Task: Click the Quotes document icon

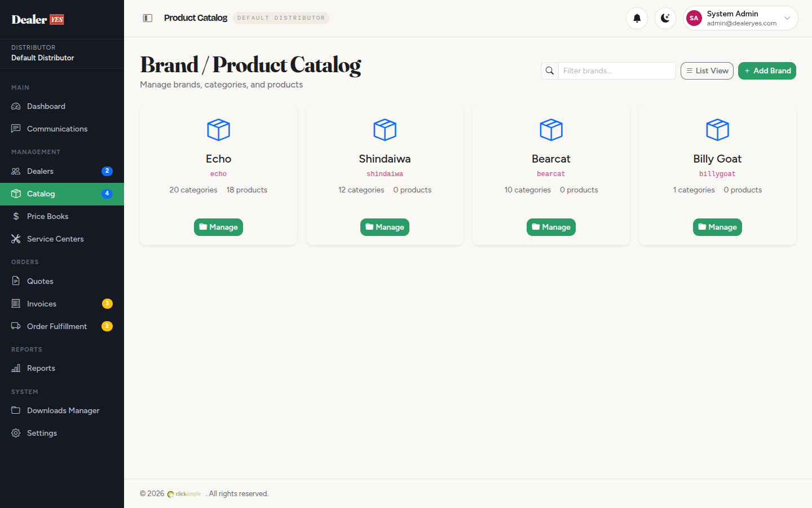Action: [16, 281]
